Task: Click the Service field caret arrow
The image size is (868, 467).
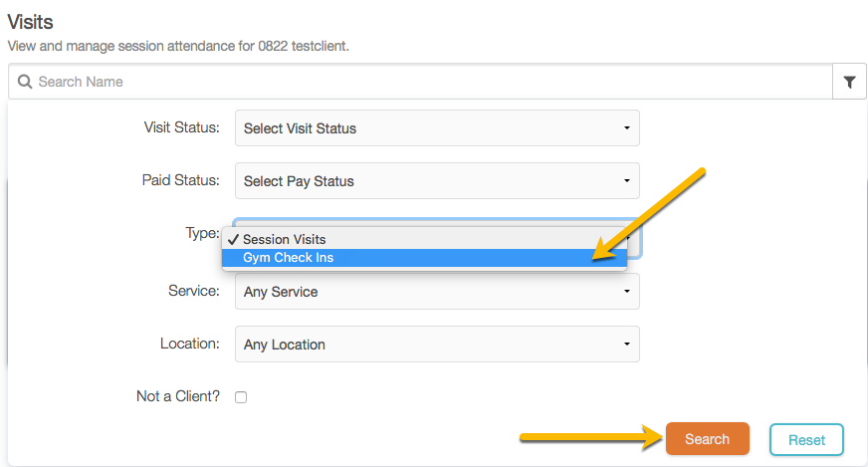Action: tap(626, 292)
